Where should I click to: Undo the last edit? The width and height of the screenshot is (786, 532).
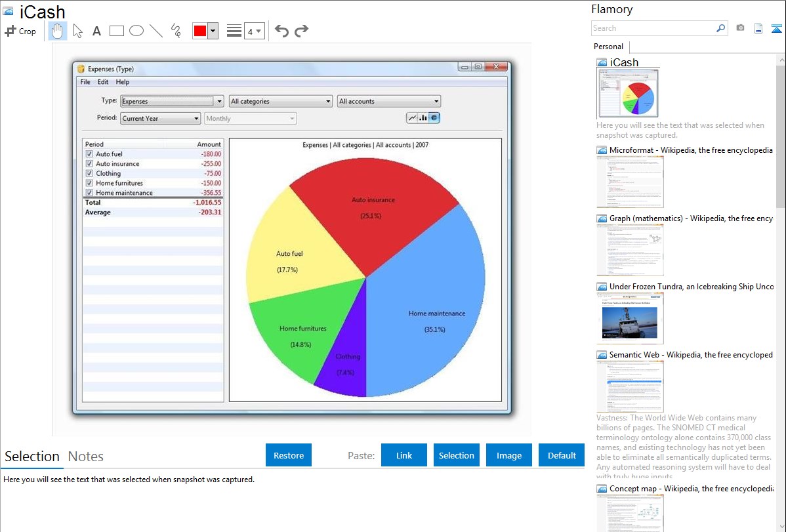tap(281, 31)
